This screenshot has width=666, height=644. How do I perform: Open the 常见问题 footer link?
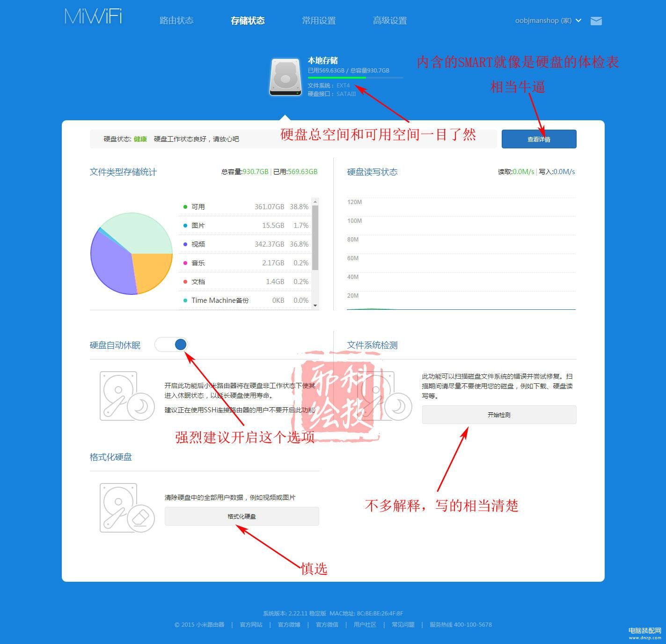(x=403, y=624)
